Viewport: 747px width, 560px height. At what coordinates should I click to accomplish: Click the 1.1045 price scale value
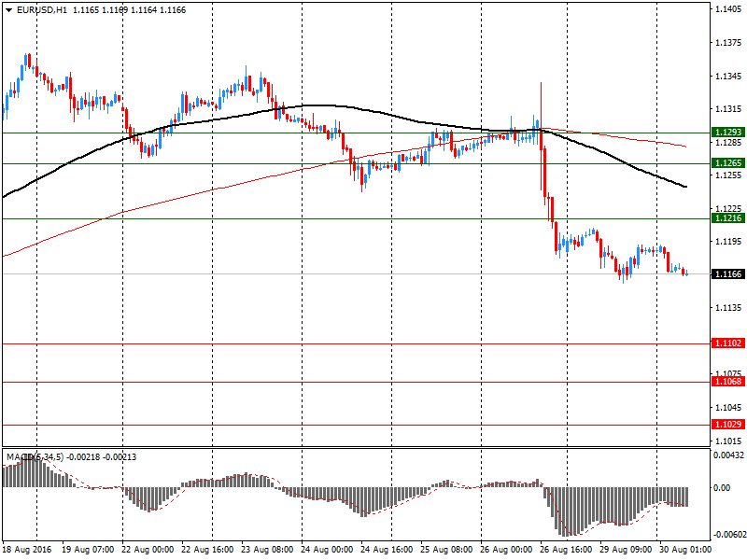coord(728,408)
